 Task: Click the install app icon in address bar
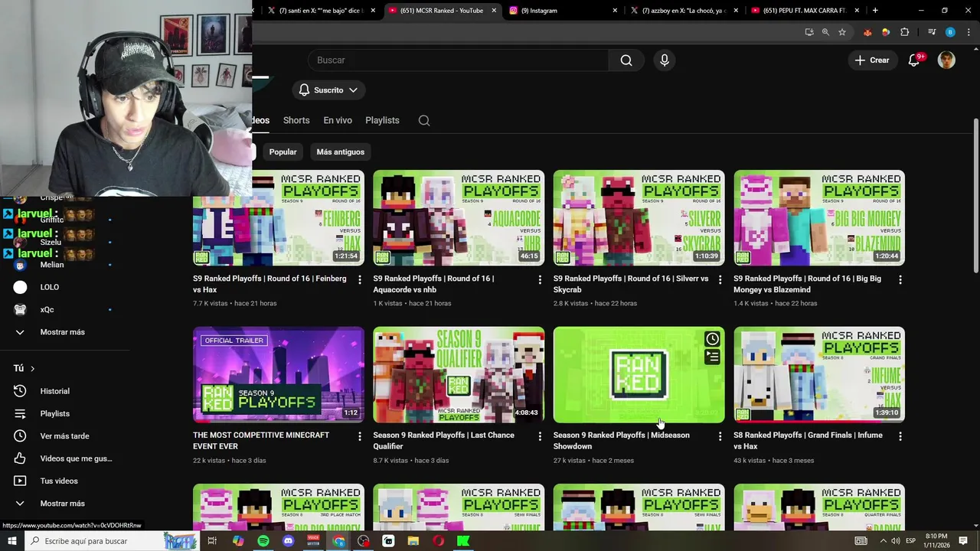[x=809, y=32]
